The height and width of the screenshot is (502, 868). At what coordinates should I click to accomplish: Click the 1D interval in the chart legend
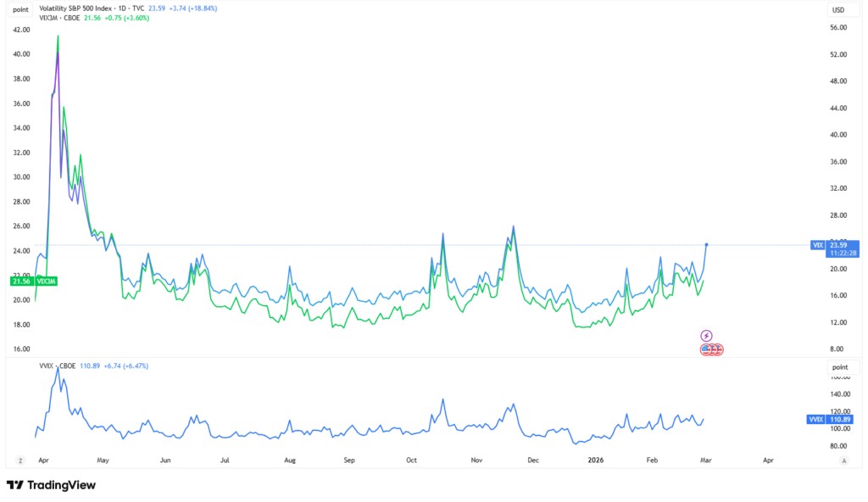point(134,8)
